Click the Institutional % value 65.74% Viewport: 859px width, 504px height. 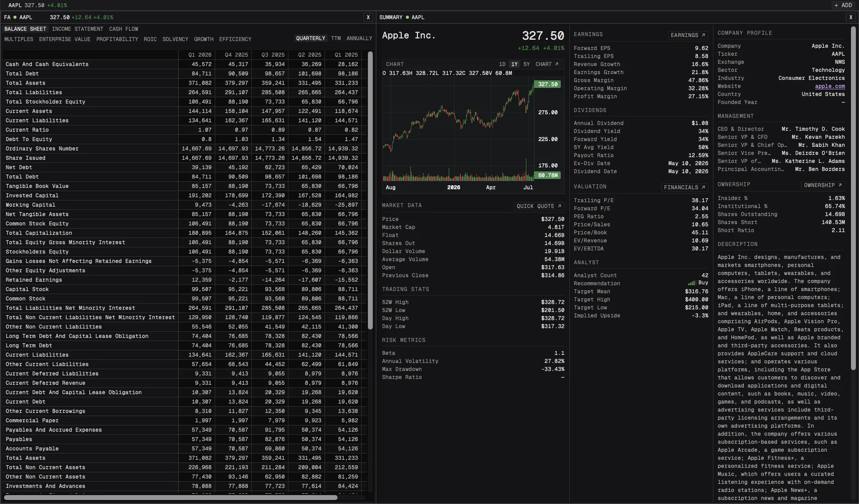click(835, 206)
